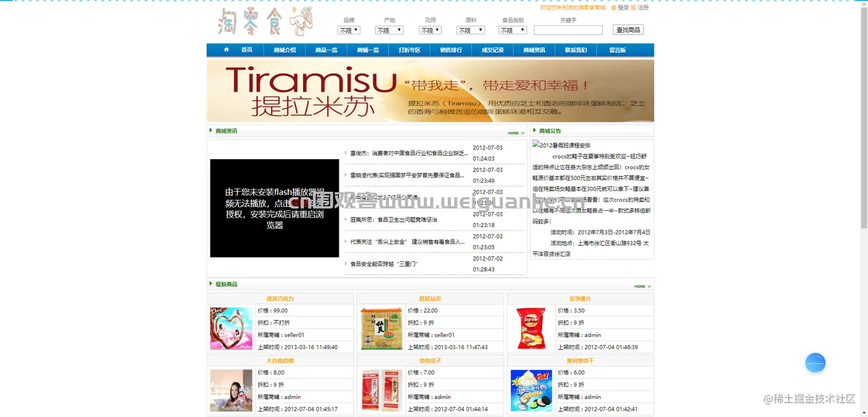This screenshot has width=868, height=417.
Task: Click the 查找商品 search button
Action: [x=628, y=30]
